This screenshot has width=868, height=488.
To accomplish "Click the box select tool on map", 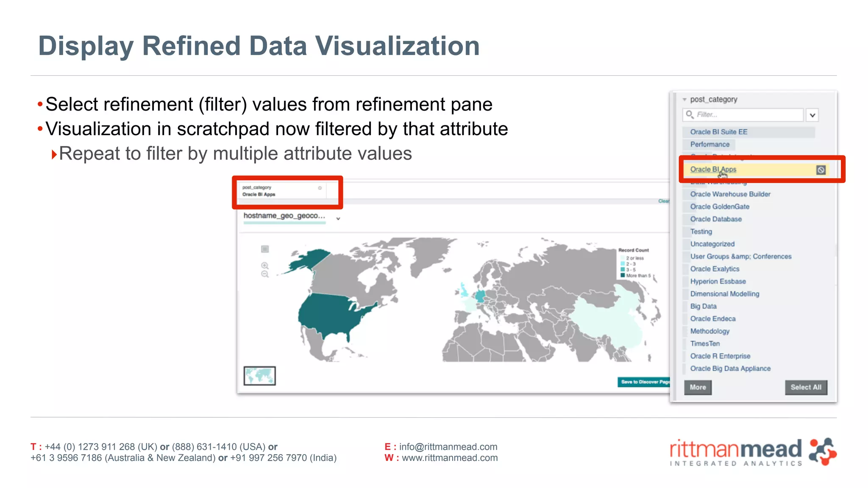I will 265,249.
